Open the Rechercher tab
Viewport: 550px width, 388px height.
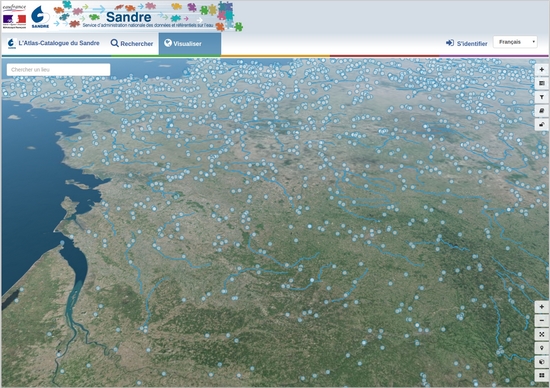132,44
